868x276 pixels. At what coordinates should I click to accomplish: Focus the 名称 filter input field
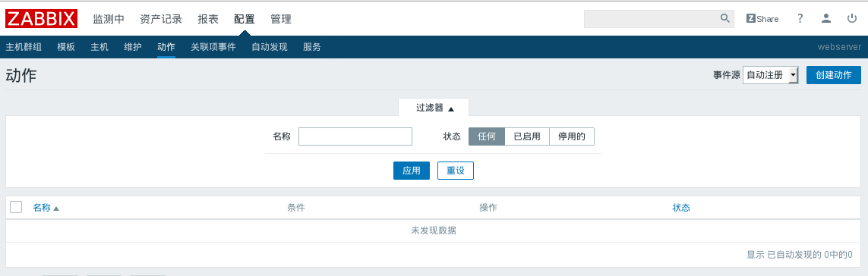click(x=355, y=136)
